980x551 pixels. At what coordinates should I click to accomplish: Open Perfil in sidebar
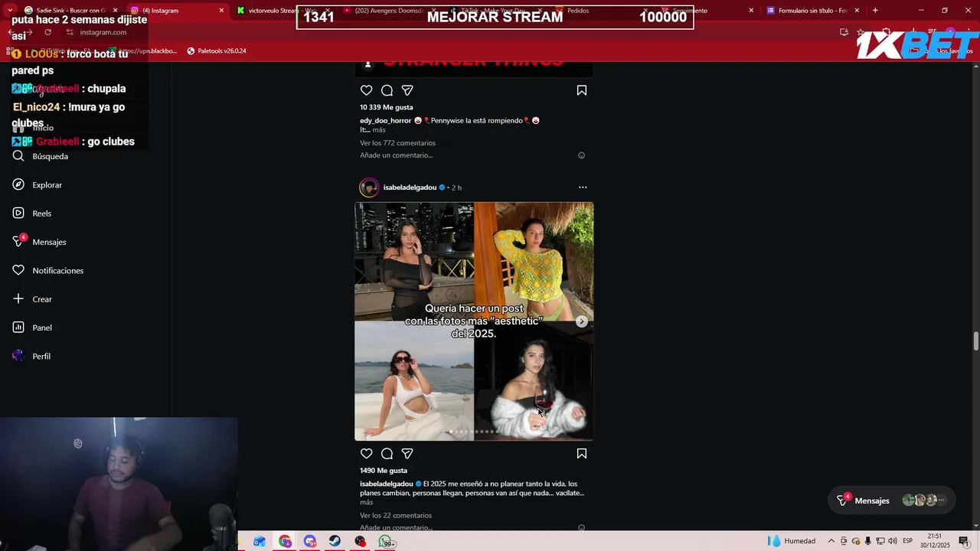tap(31, 356)
